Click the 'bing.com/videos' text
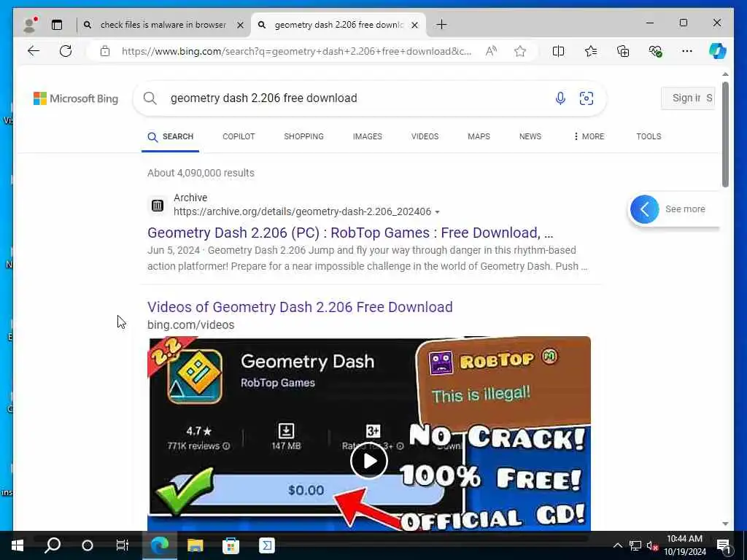 tap(190, 324)
